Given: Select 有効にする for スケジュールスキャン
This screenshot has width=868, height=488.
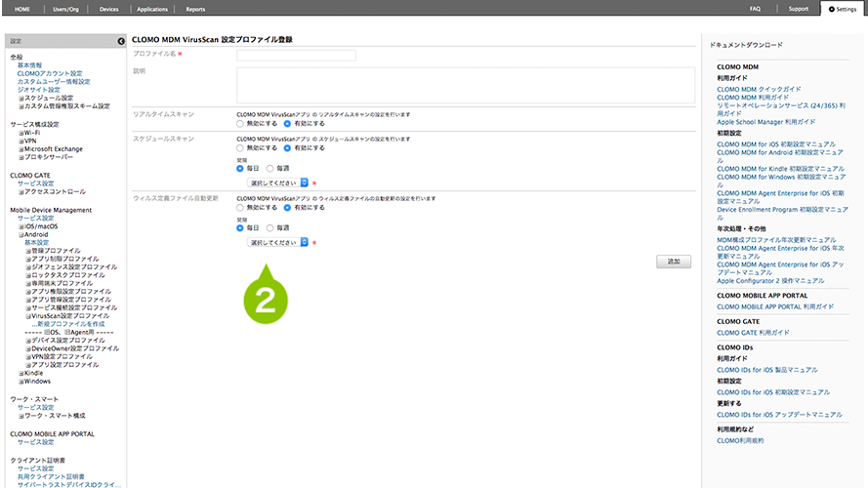Looking at the screenshot, I should click(287, 148).
